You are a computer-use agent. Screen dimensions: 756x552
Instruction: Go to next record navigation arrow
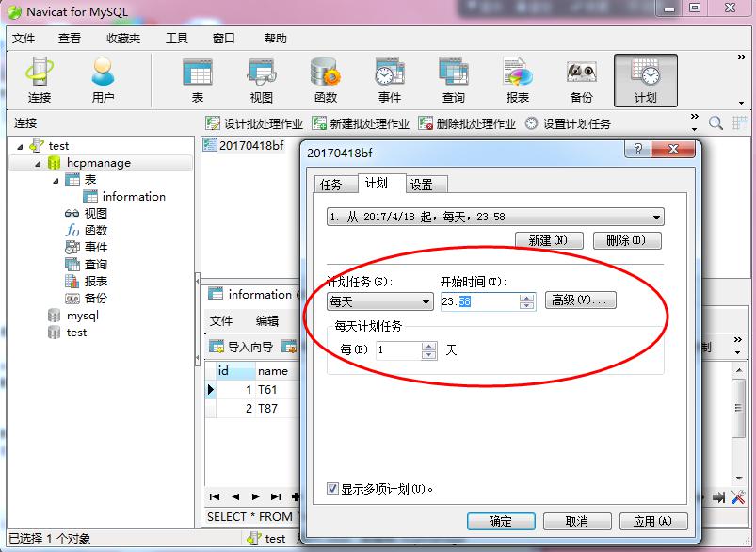255,496
